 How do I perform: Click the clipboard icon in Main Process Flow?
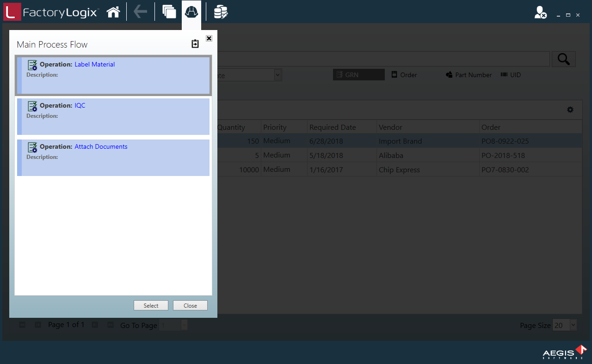click(x=195, y=44)
